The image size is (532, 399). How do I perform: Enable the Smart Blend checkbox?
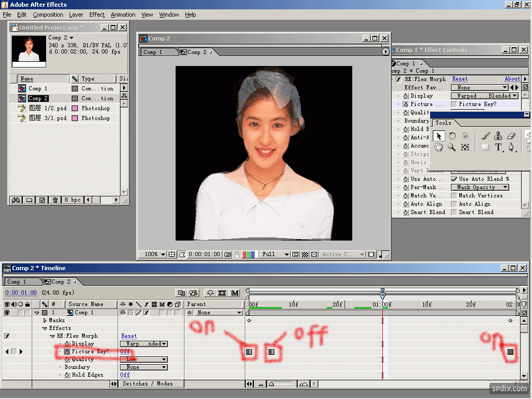(x=454, y=212)
